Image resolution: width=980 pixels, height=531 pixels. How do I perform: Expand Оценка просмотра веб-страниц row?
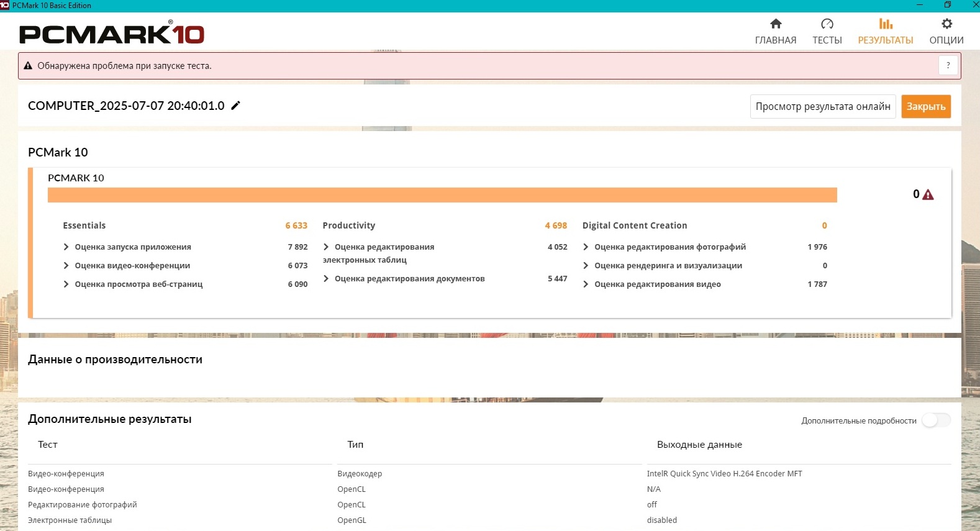click(x=66, y=284)
